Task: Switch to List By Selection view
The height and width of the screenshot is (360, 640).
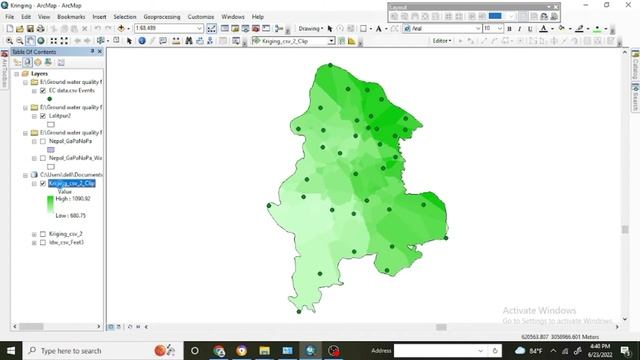Action: [x=48, y=62]
